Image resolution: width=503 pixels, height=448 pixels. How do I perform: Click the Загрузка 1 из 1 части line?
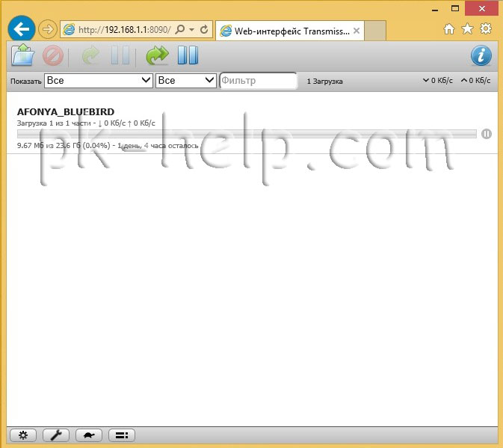coord(86,123)
